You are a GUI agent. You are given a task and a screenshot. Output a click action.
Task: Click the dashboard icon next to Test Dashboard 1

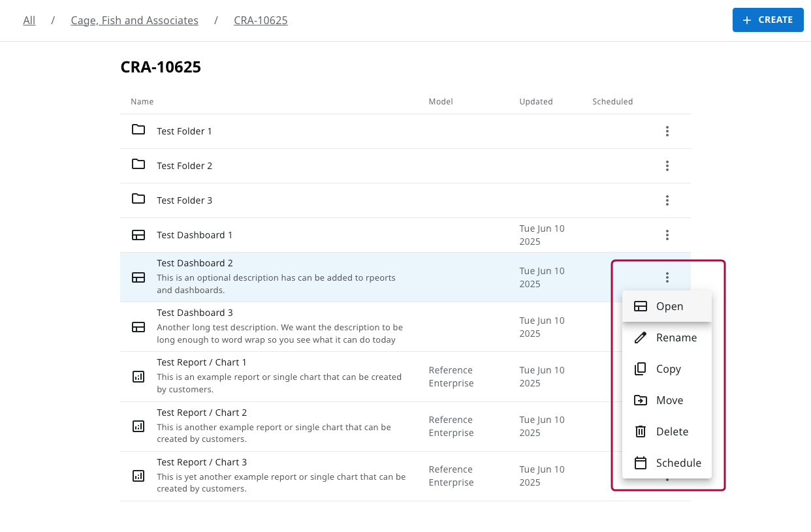(138, 234)
